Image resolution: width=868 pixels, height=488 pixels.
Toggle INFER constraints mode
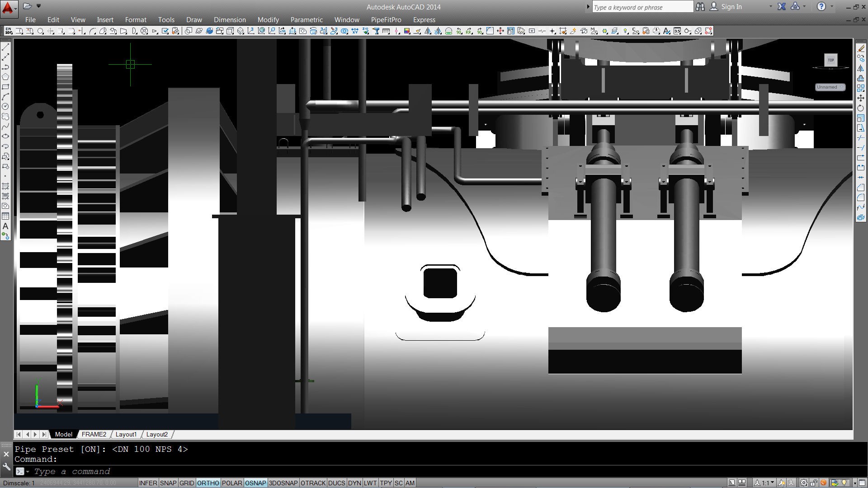pyautogui.click(x=148, y=483)
